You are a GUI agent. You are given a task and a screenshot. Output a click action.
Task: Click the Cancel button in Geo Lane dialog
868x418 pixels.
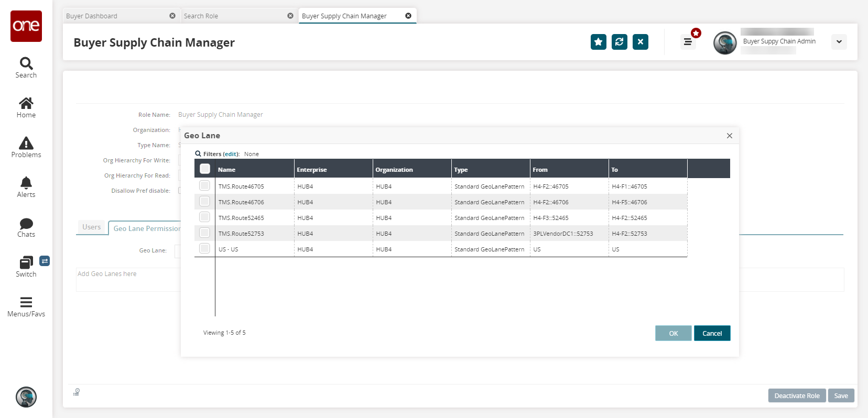712,333
